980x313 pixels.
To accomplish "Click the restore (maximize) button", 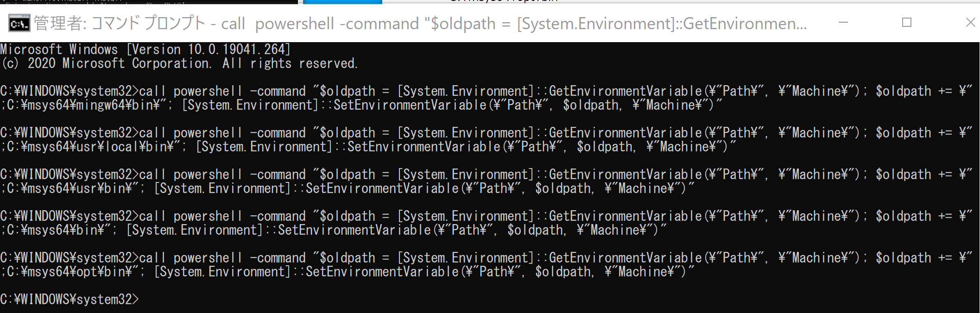I will [908, 22].
